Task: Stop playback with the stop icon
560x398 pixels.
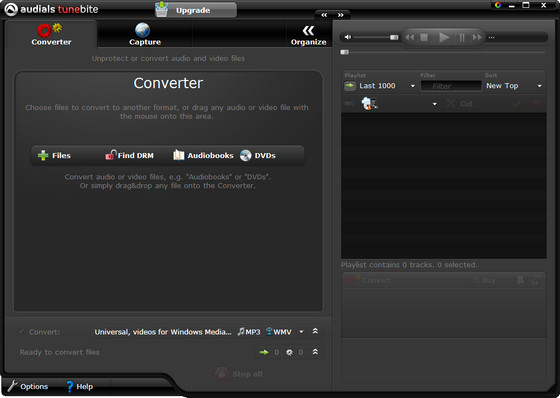Action: 424,37
